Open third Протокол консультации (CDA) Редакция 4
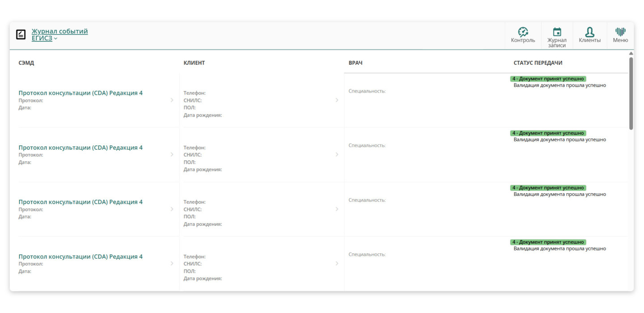644x313 pixels. coord(80,202)
